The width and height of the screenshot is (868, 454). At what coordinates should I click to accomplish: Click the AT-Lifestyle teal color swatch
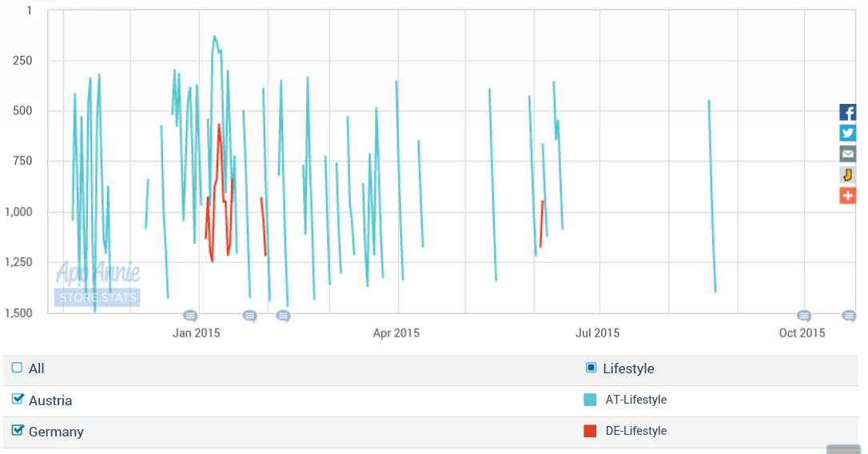590,400
